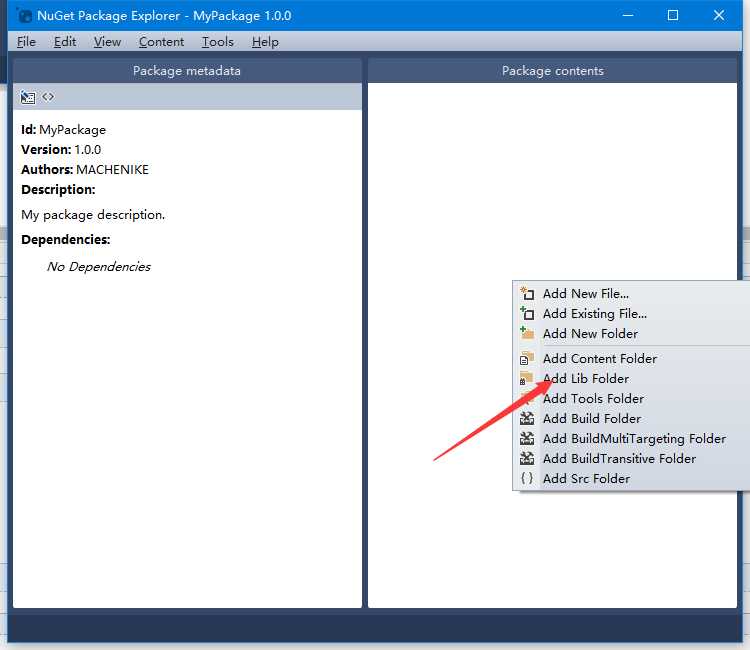Click the Package metadata panel header
This screenshot has width=750, height=650.
coord(187,71)
